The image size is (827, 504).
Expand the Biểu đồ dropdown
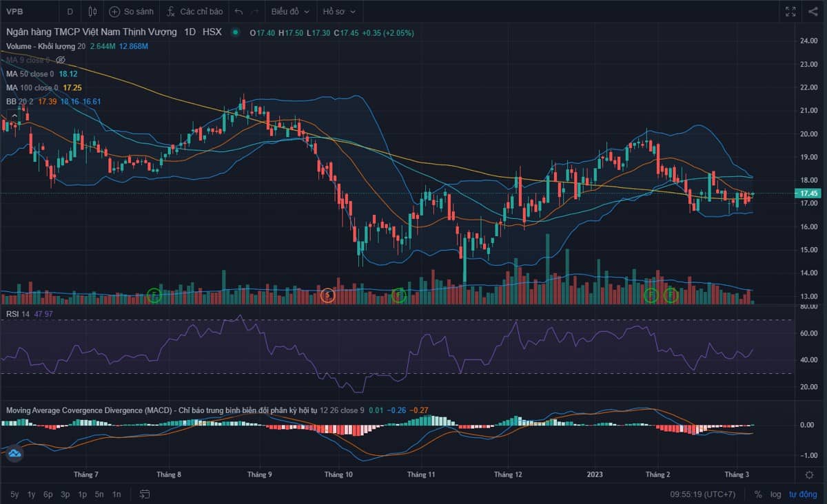click(289, 12)
